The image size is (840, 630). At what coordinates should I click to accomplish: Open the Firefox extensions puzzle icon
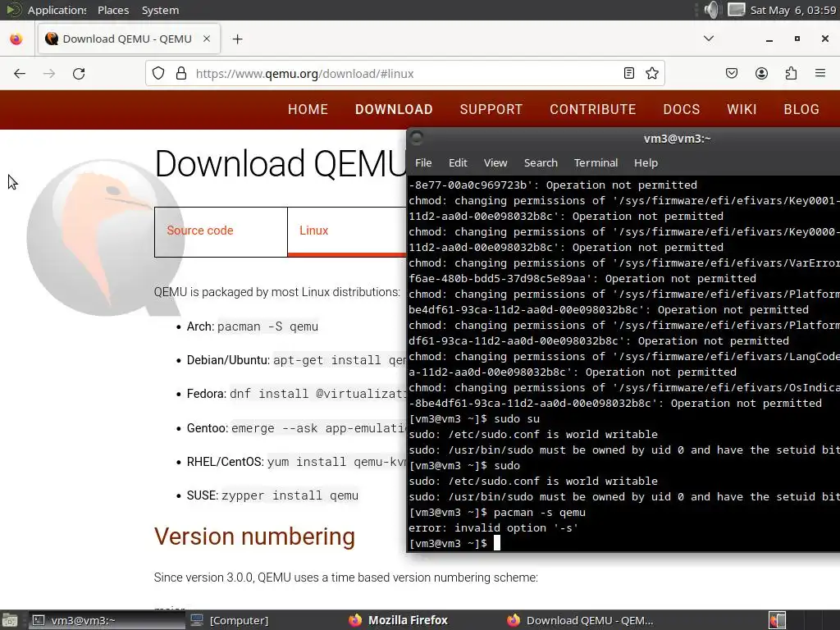point(791,73)
